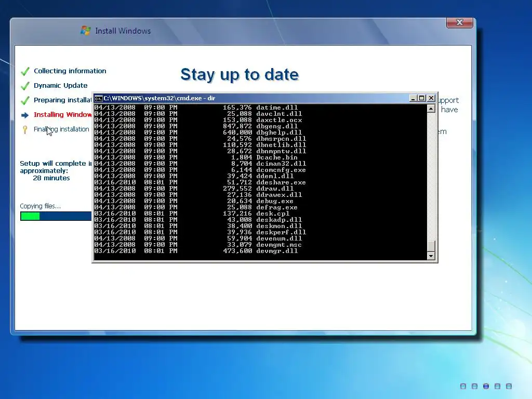Image resolution: width=532 pixels, height=399 pixels.
Task: Click the Windows flag logo in title bar
Action: (86, 31)
